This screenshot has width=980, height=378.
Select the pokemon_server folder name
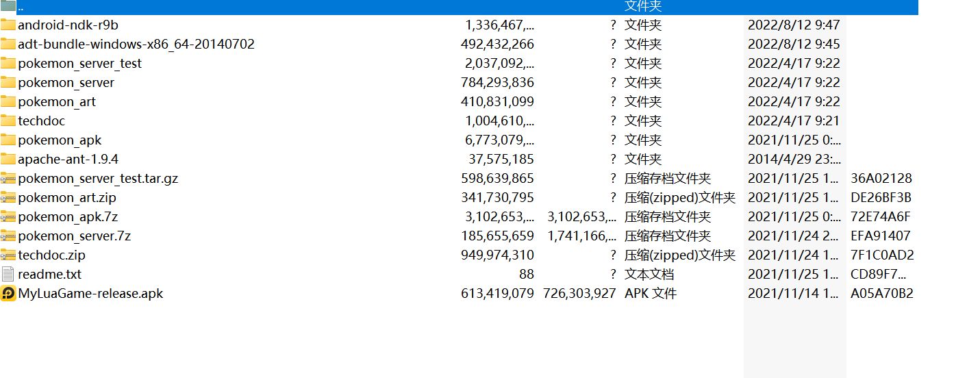(66, 83)
